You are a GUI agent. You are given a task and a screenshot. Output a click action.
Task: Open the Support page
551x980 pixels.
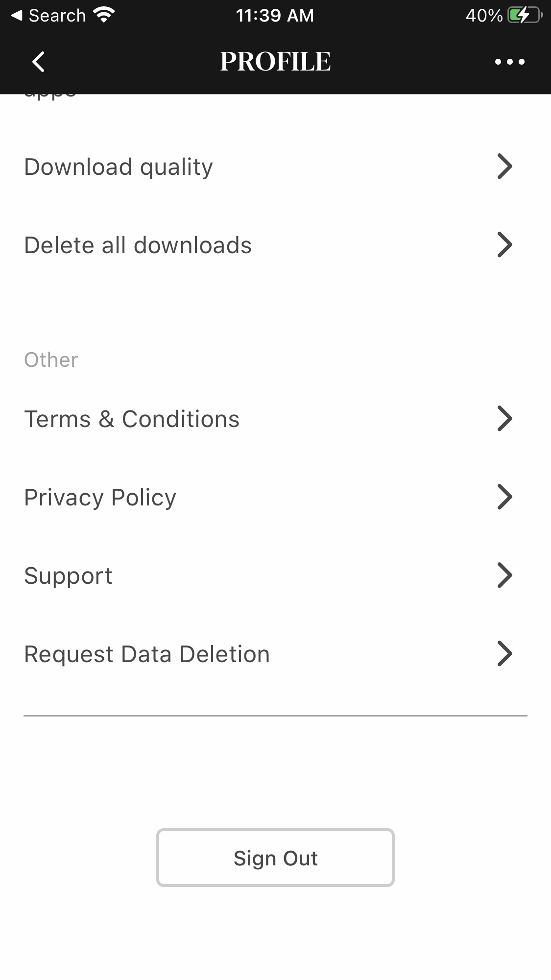coord(68,576)
